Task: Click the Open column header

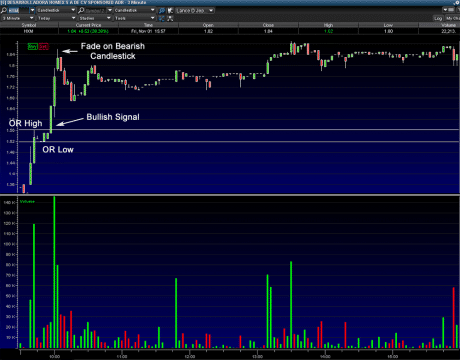Action: pyautogui.click(x=208, y=25)
